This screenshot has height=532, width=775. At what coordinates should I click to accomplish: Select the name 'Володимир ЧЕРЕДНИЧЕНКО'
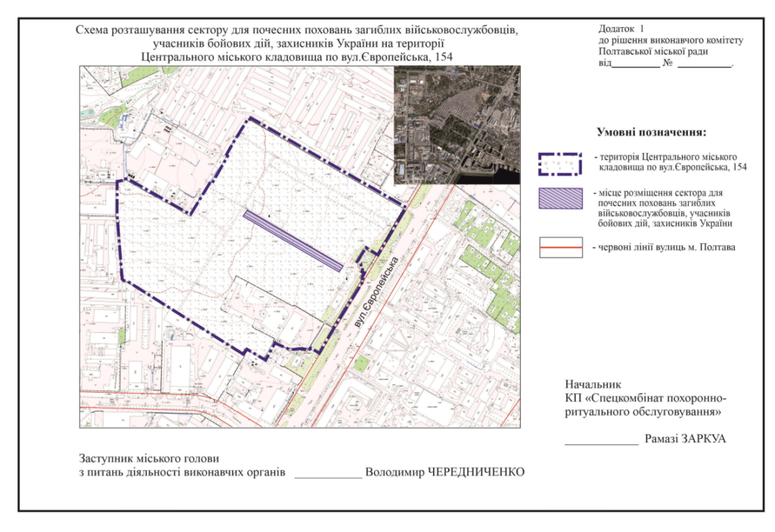click(444, 472)
